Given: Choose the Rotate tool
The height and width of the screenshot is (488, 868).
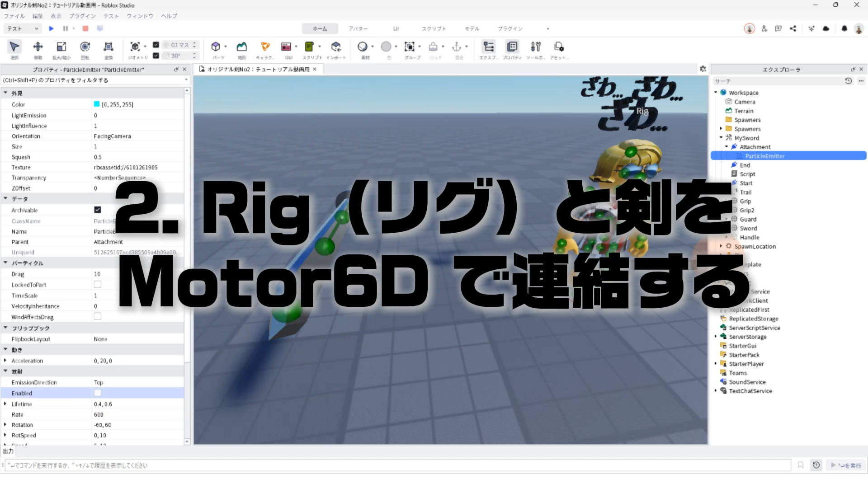Looking at the screenshot, I should (85, 47).
